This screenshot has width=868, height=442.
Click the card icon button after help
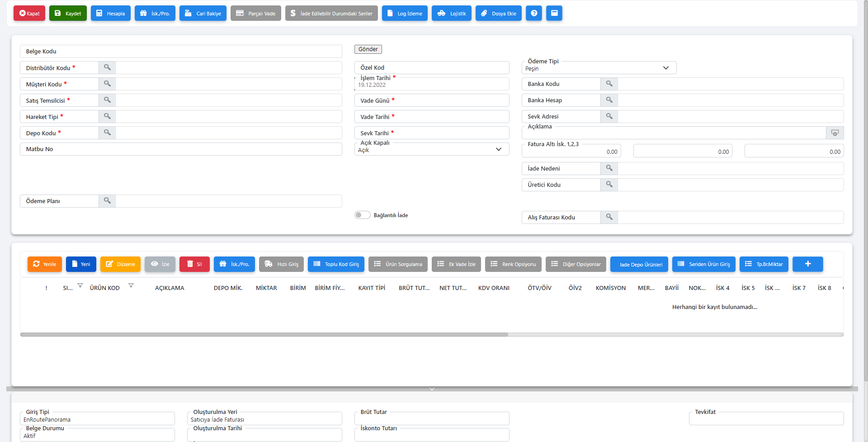click(554, 13)
